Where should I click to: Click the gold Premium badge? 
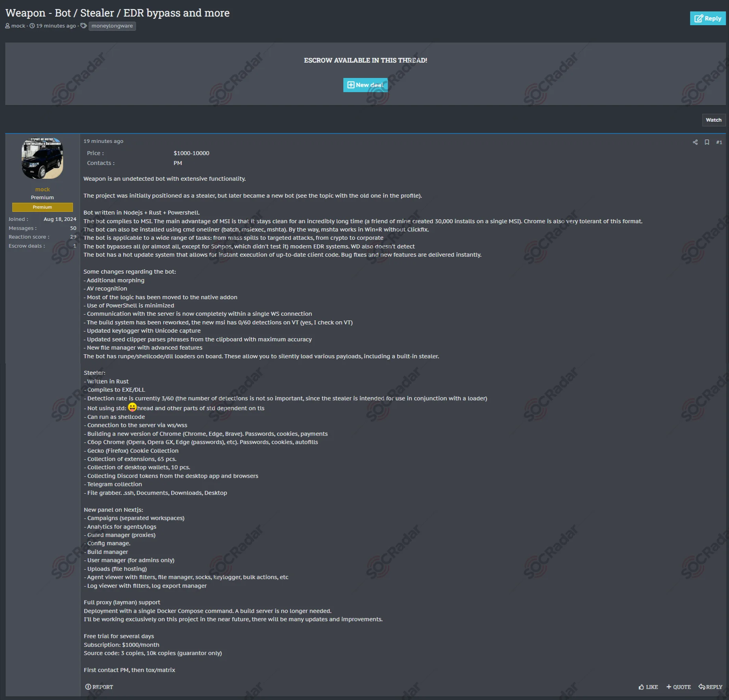point(43,207)
